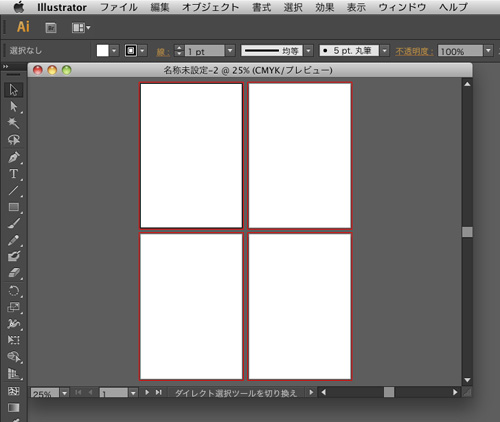Open the stroke weight dropdown
The image size is (500, 422).
(x=230, y=51)
